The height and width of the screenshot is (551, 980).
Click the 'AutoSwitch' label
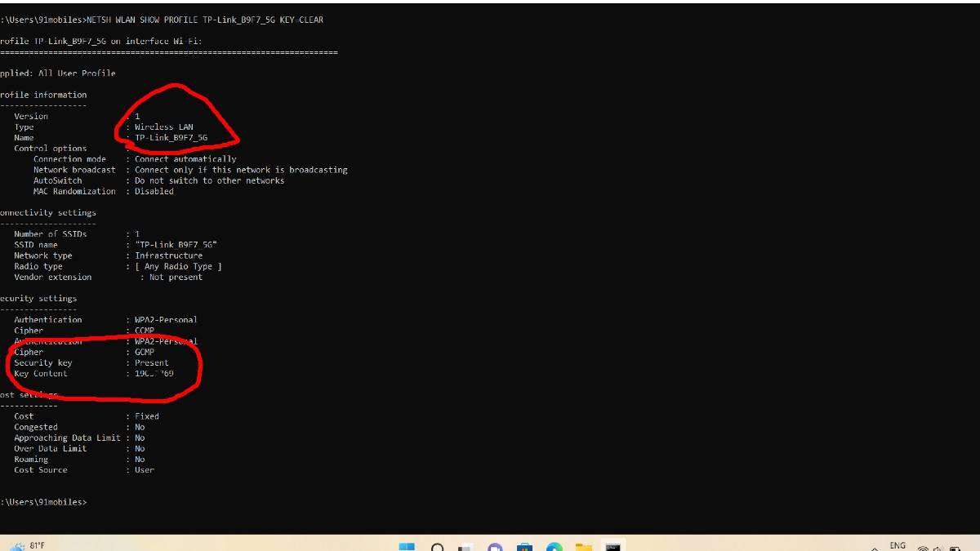(58, 180)
